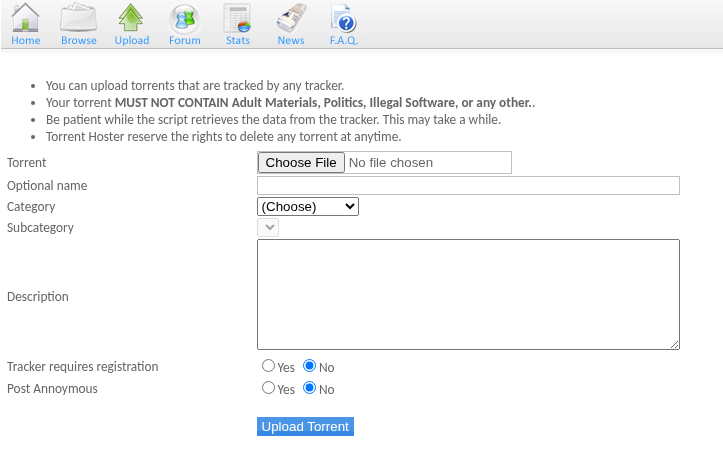Click the Home house icon

25,18
